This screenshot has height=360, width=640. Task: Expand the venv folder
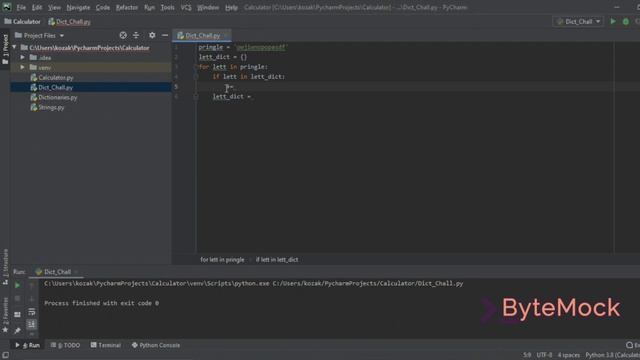22,67
